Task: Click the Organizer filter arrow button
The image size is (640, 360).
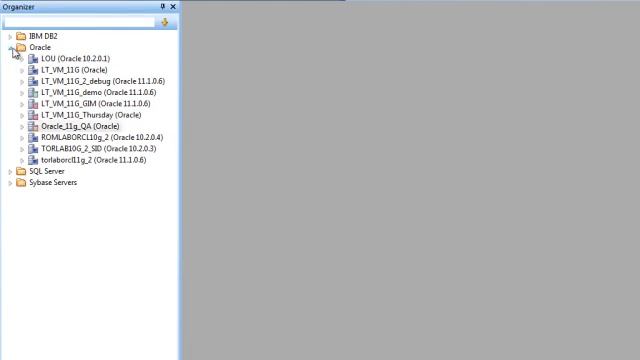Action: click(165, 22)
